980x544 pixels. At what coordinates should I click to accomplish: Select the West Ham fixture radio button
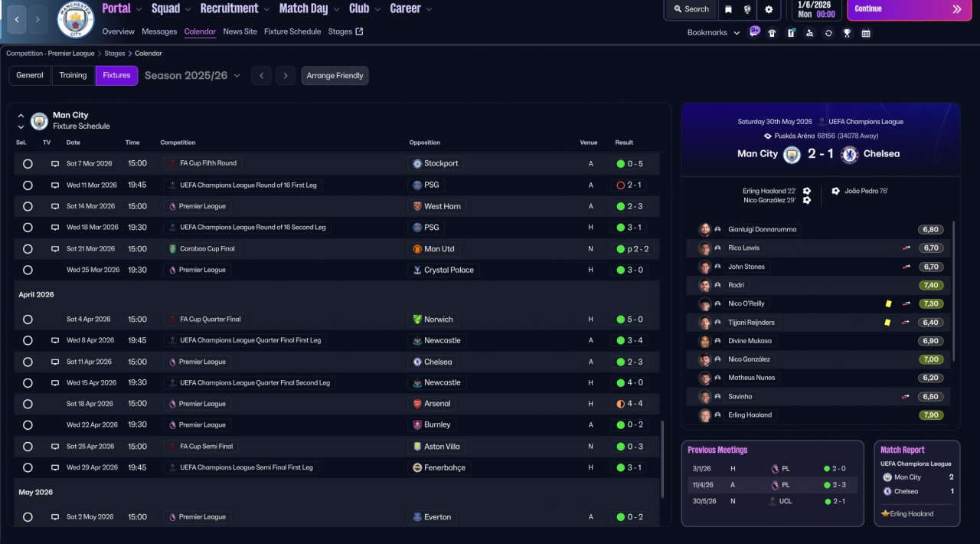click(28, 206)
